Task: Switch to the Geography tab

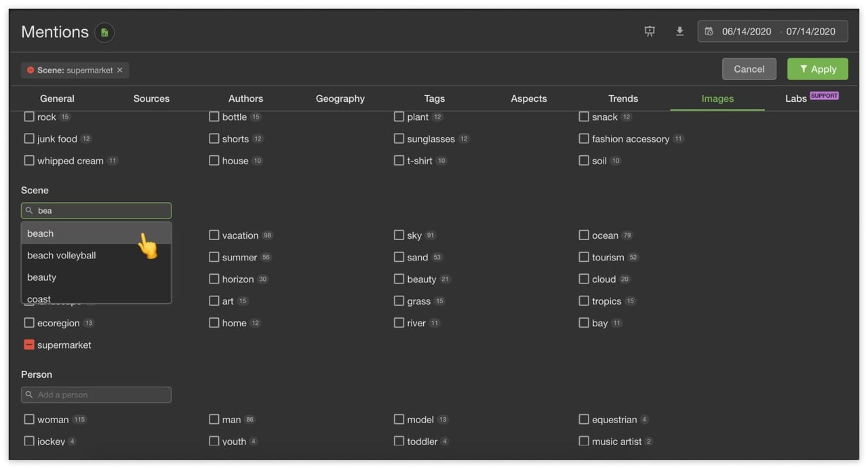Action: 340,98
